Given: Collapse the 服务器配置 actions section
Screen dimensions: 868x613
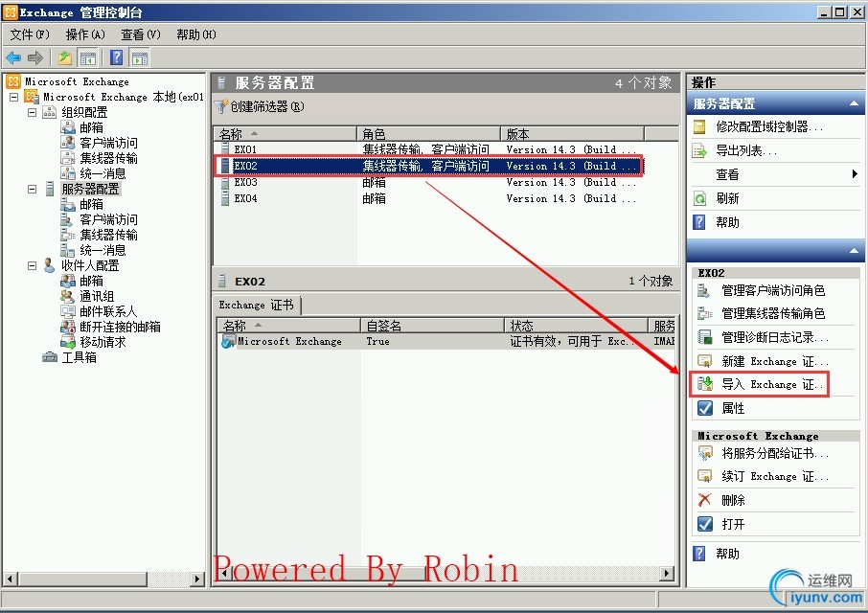Looking at the screenshot, I should tap(854, 103).
